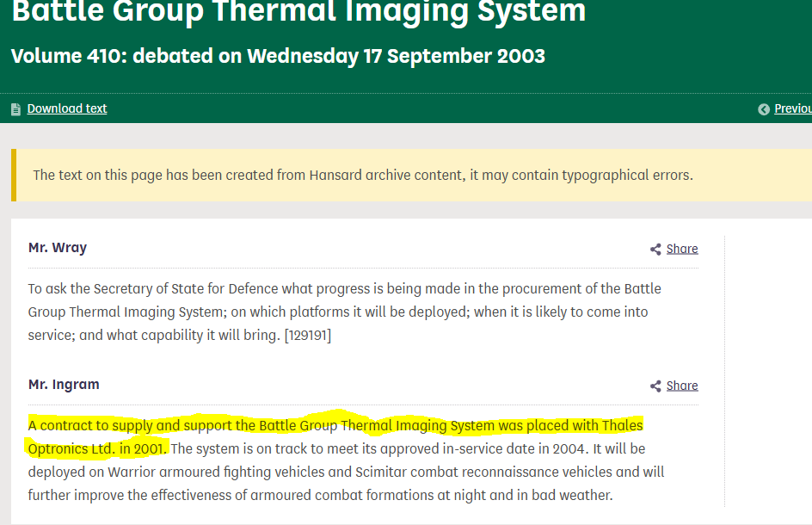The image size is (812, 525).
Task: Select the Mr. Ingram speaker name
Action: [x=64, y=385]
